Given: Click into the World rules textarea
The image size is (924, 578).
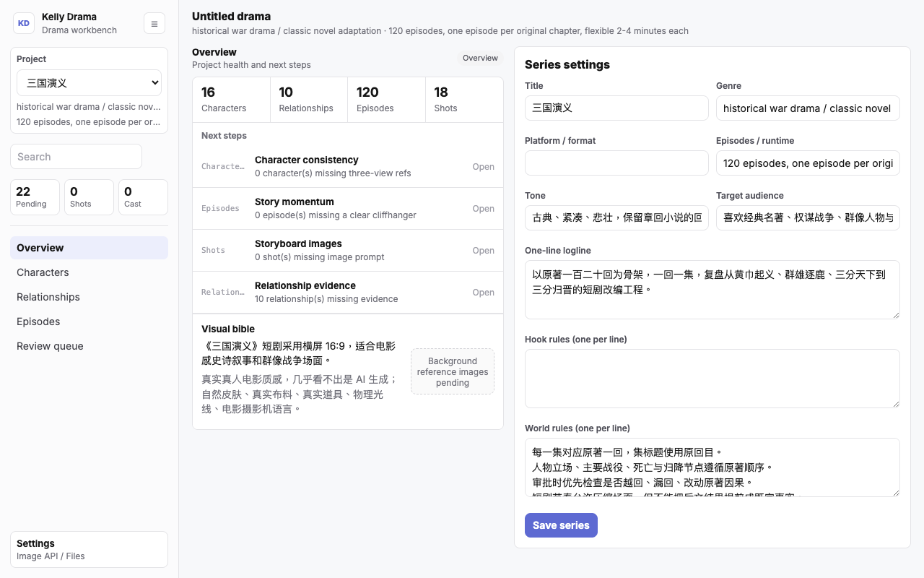Looking at the screenshot, I should pos(712,467).
